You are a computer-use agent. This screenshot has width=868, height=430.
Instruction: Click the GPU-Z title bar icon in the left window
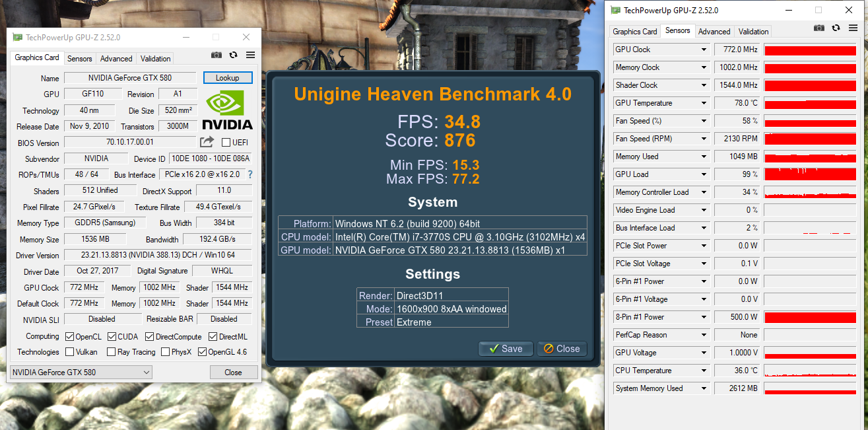pyautogui.click(x=17, y=38)
